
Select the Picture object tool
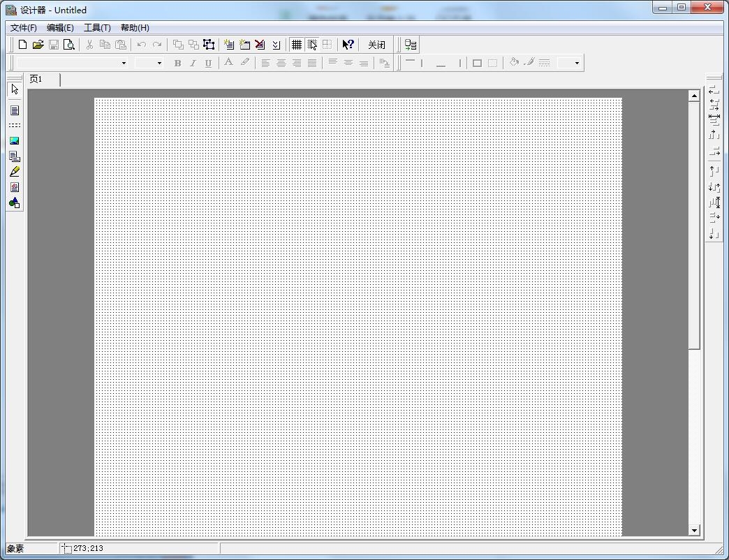pos(15,140)
